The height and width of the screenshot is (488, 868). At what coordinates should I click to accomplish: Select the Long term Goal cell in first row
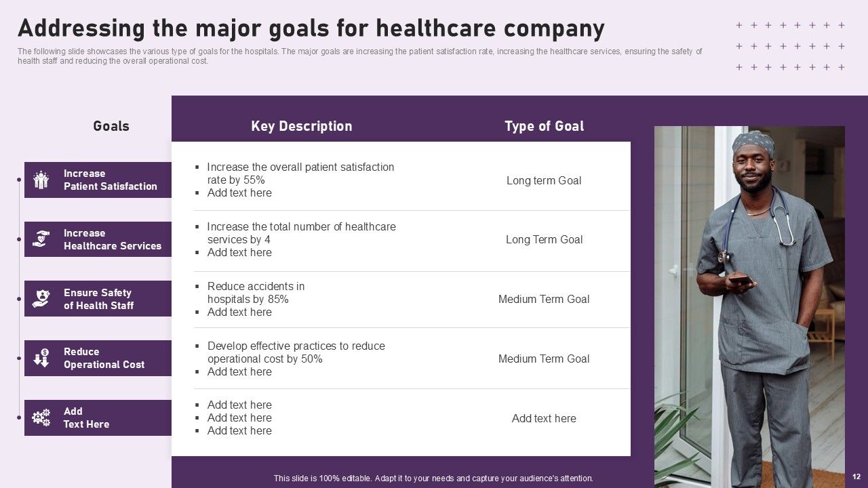544,180
